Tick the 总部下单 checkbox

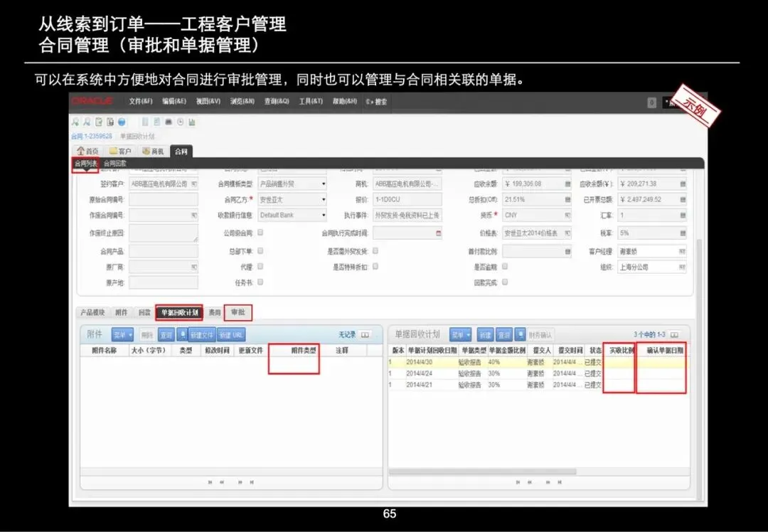coord(260,250)
